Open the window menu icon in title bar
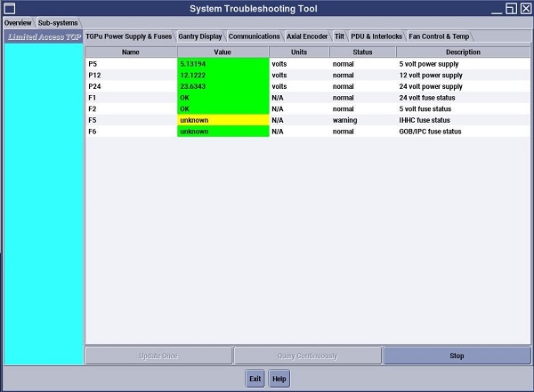 10,8
